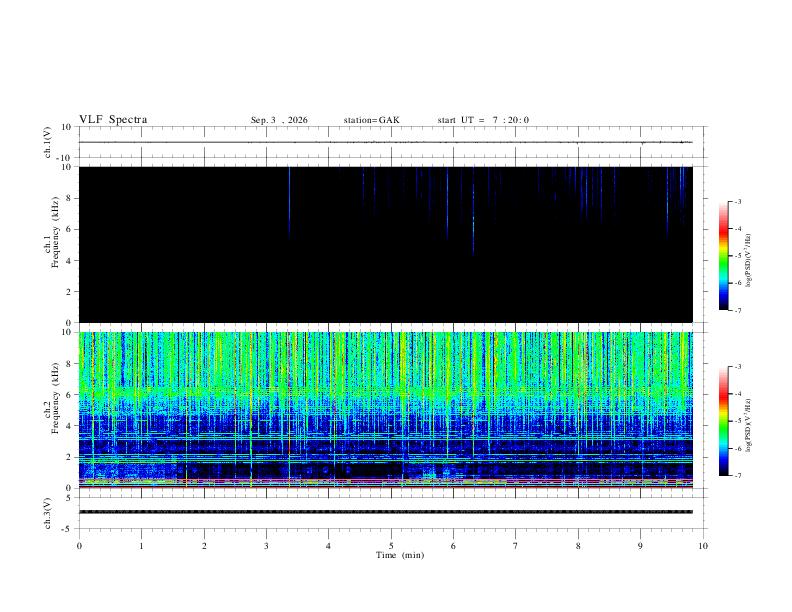Image resolution: width=792 pixels, height=612 pixels.
Task: Click the ch.2 color bar legend
Action: tap(723, 421)
